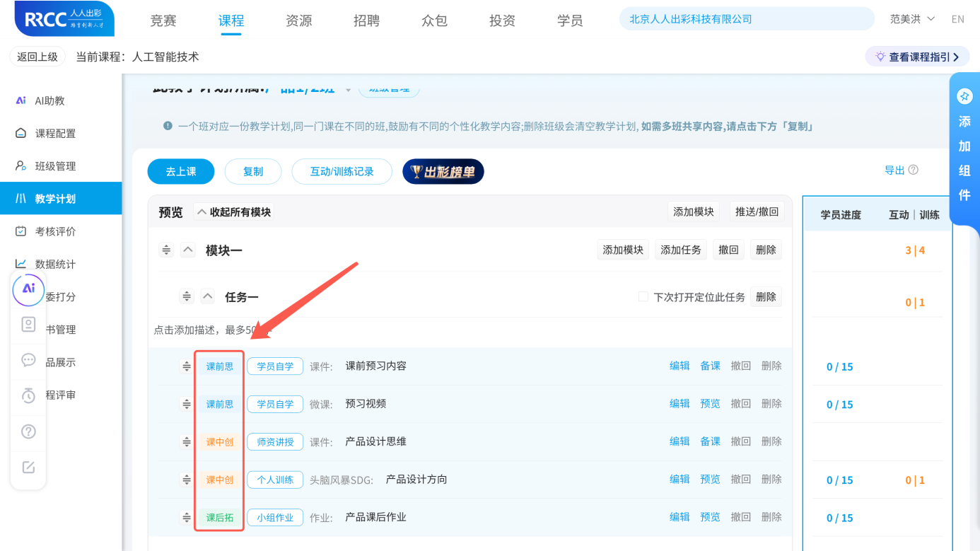Click 0 / 15 progress of 产品课后作业
This screenshot has height=551, width=980.
[x=840, y=518]
